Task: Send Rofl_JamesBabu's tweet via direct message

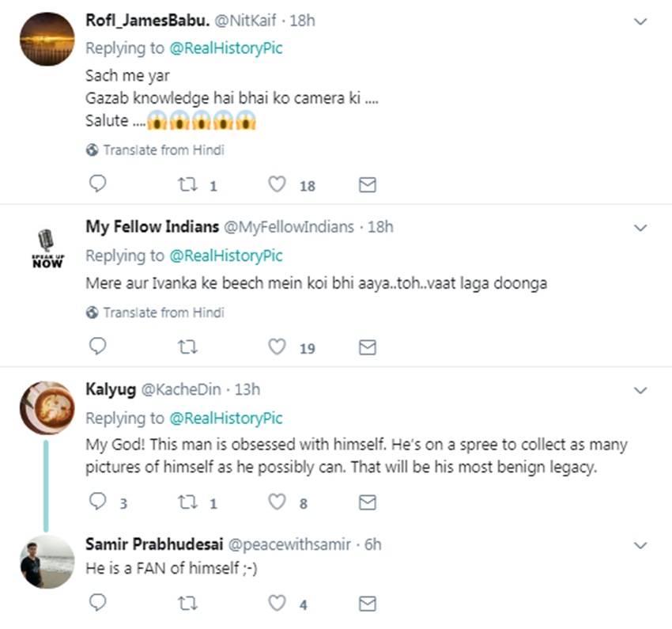Action: pos(367,185)
